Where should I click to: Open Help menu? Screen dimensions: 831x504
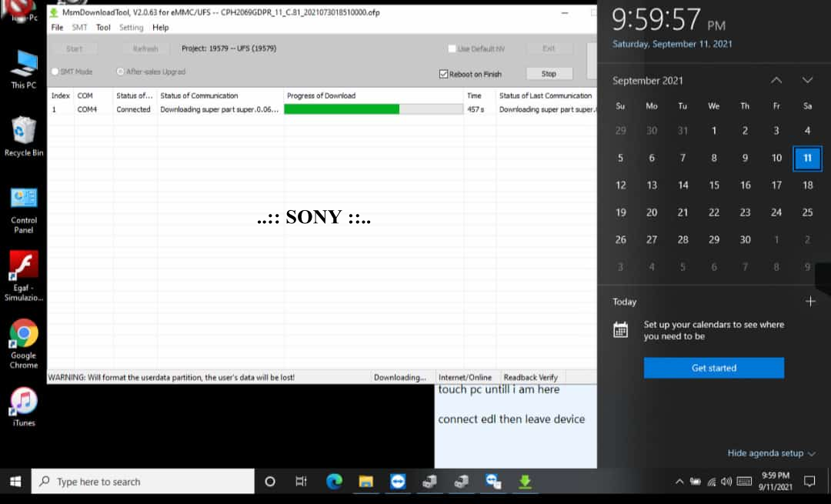[160, 28]
